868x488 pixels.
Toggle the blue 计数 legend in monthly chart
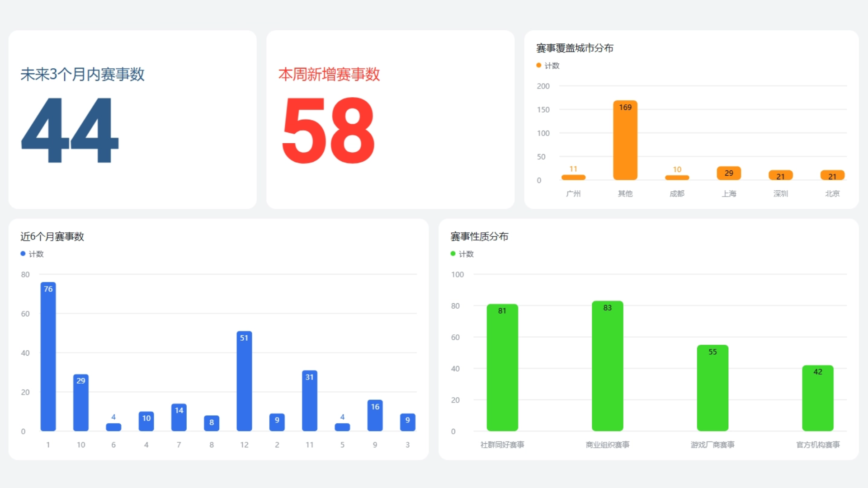pyautogui.click(x=32, y=254)
